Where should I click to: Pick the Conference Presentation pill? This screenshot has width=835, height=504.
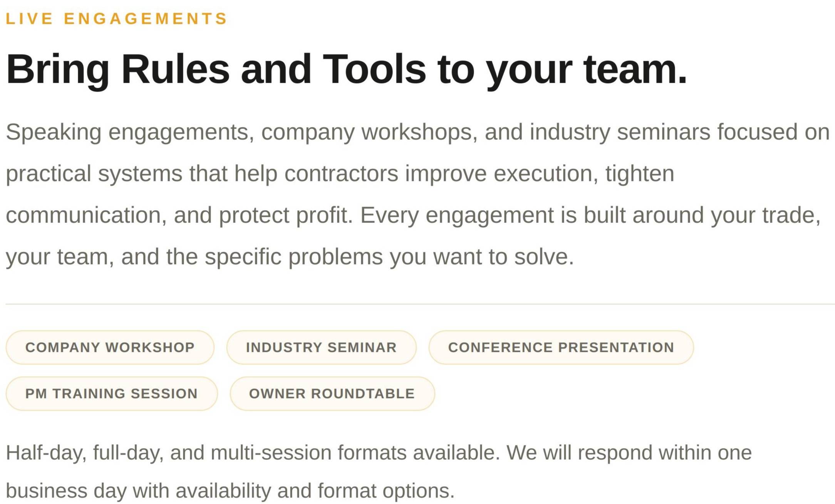(561, 347)
